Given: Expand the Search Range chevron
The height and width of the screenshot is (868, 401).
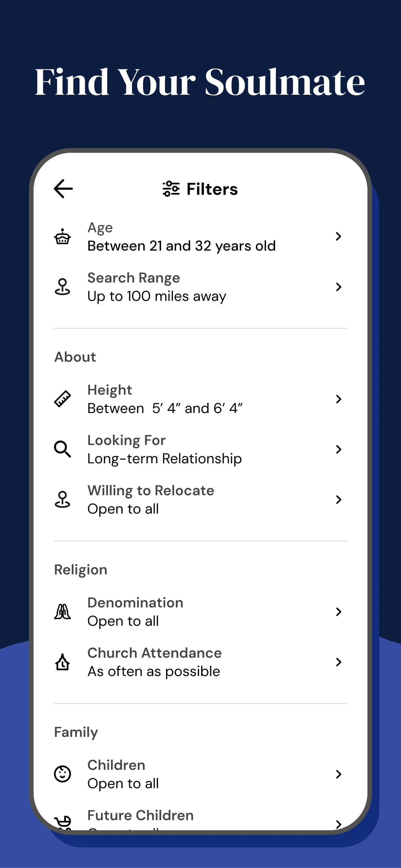Looking at the screenshot, I should (x=338, y=287).
